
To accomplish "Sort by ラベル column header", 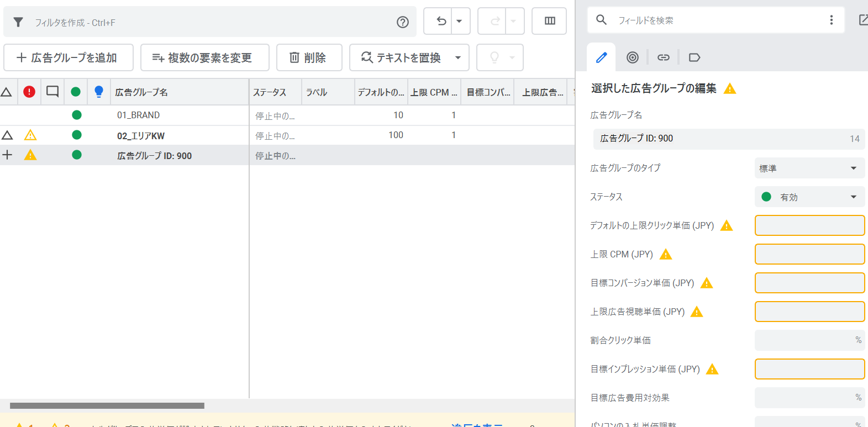I will pos(328,92).
